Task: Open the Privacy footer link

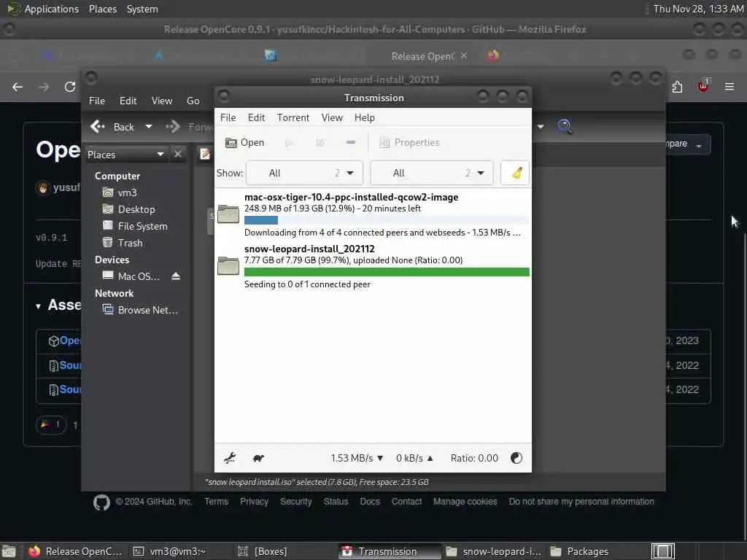Action: (x=254, y=502)
